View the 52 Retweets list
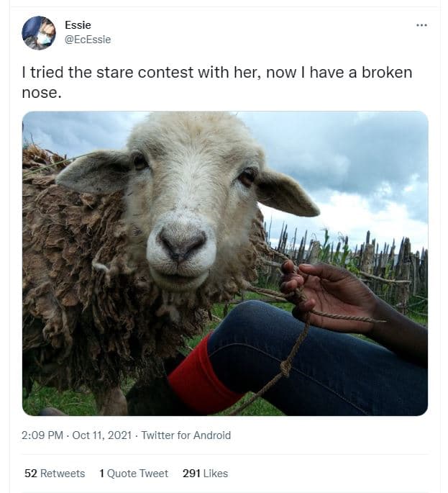 [54, 473]
